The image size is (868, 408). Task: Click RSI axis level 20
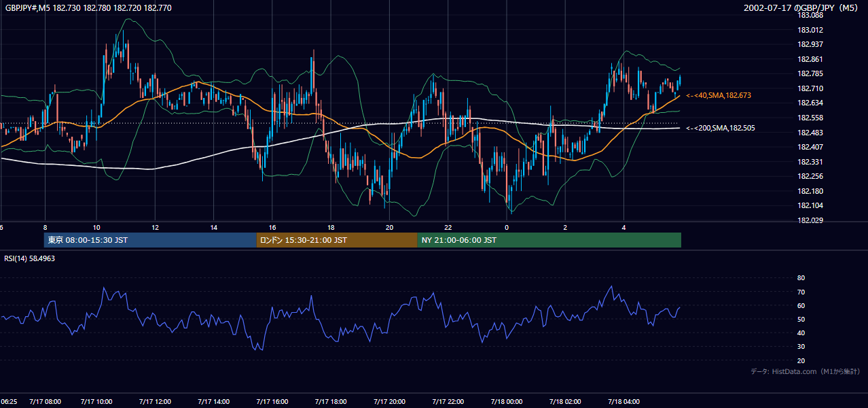[x=801, y=360]
